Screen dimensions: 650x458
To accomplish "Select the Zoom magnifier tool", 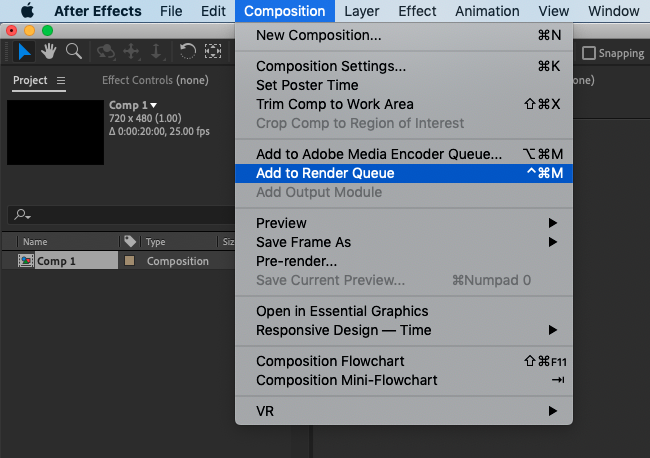I will click(x=73, y=51).
